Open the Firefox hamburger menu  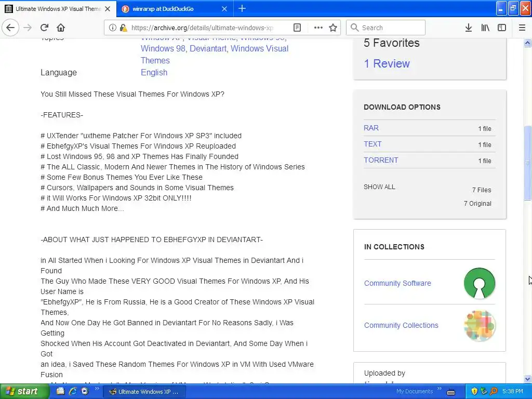pyautogui.click(x=522, y=28)
